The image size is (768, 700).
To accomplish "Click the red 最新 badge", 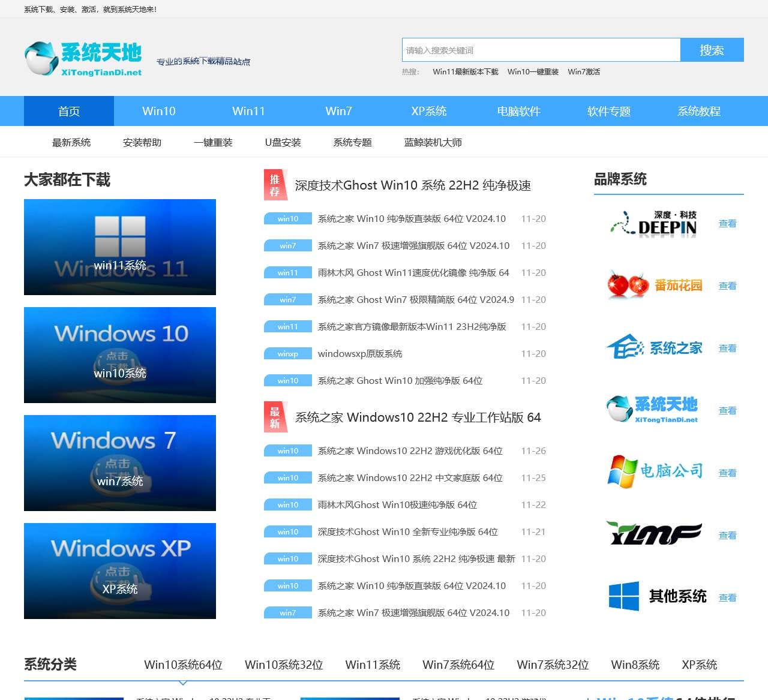I will [275, 417].
